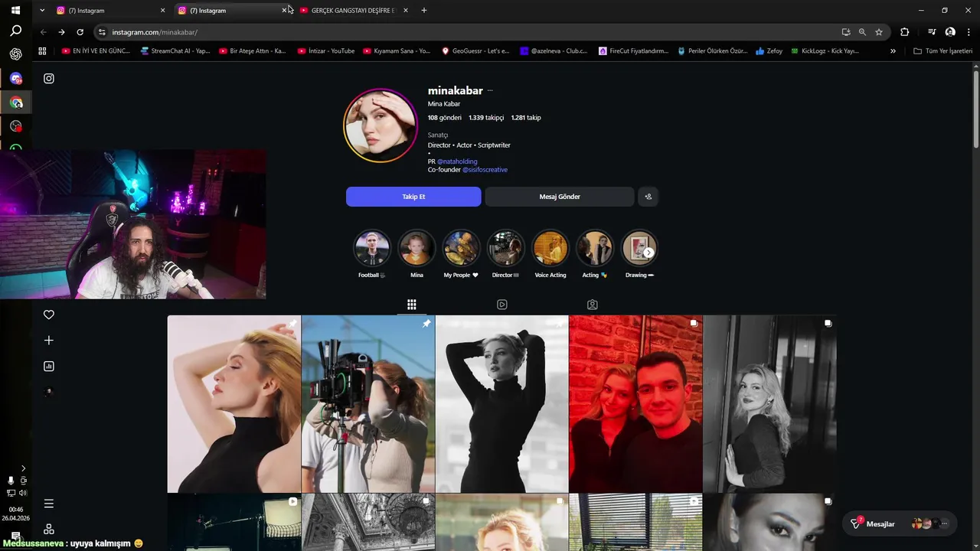Open a new browser tab
Viewport: 980px width, 551px height.
[x=424, y=11]
